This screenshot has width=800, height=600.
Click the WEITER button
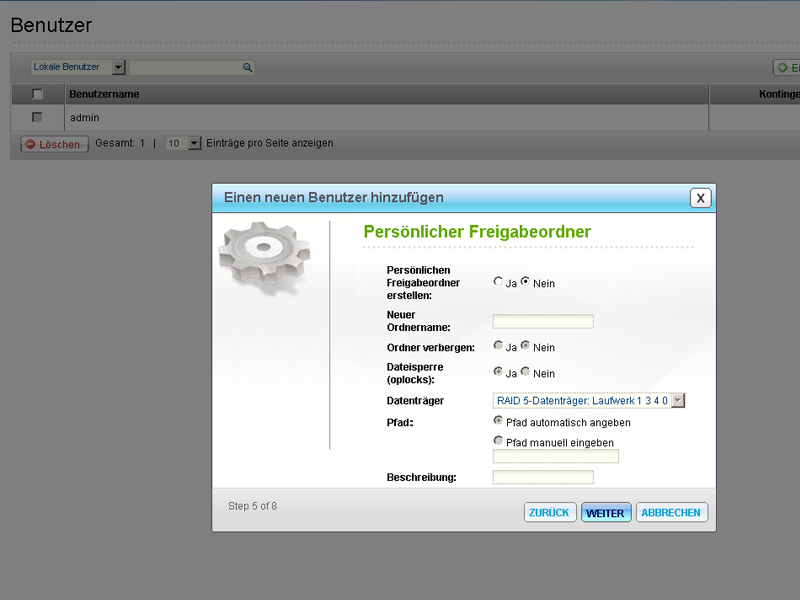click(606, 513)
